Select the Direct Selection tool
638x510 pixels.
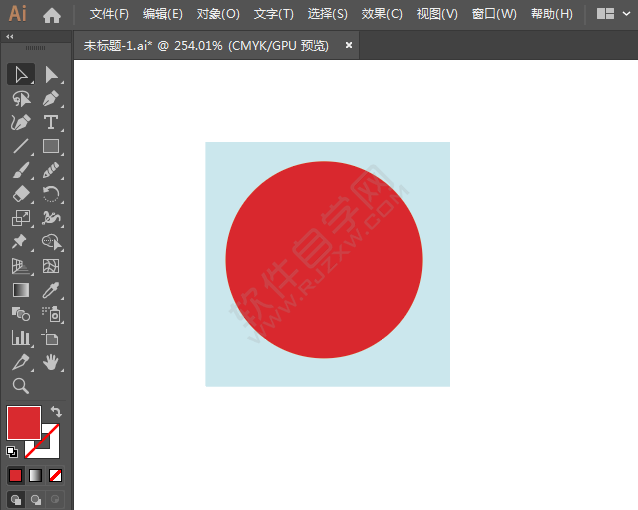(x=51, y=74)
